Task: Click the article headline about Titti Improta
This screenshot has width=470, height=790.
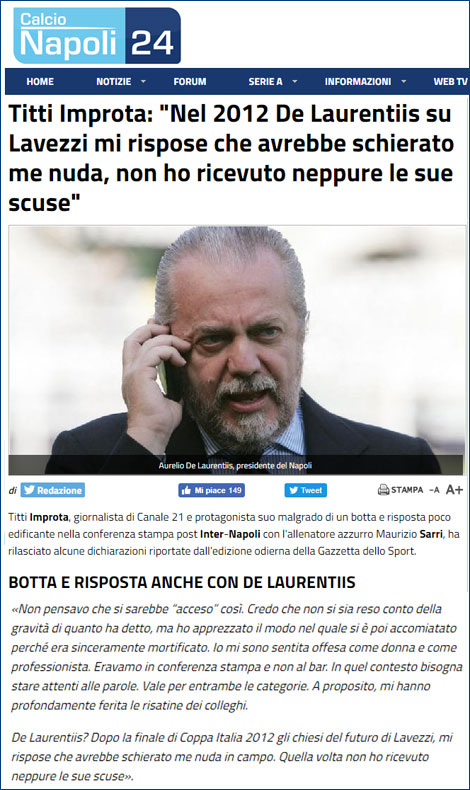Action: (232, 158)
